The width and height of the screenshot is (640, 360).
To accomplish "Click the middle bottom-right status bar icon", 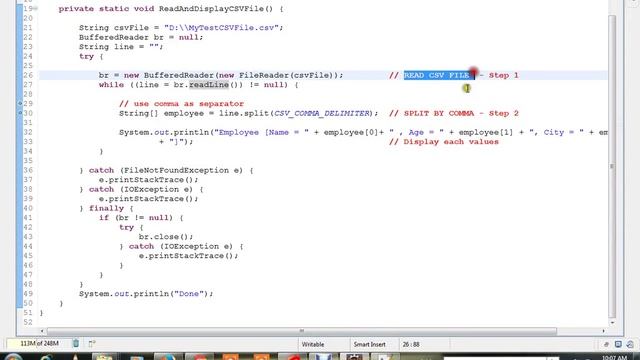I will 618,344.
